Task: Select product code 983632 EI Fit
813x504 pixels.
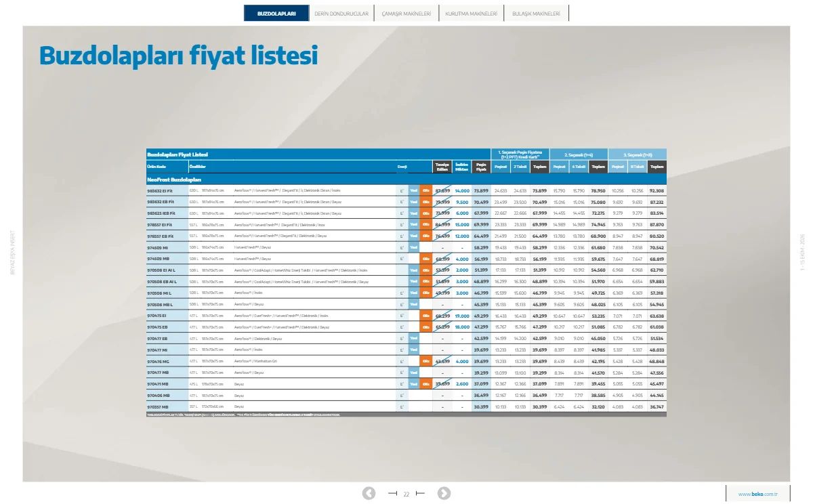Action: [x=161, y=191]
